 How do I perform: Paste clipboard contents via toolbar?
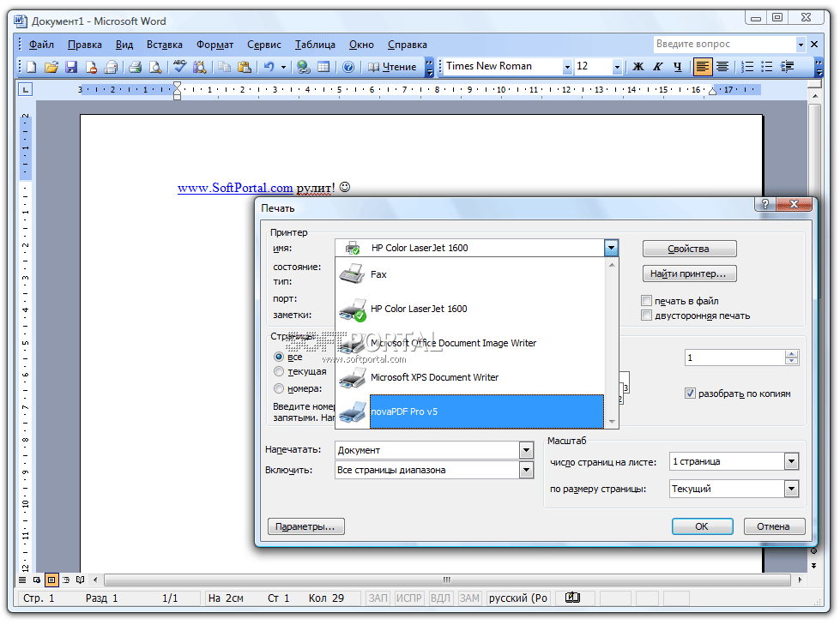pos(245,66)
